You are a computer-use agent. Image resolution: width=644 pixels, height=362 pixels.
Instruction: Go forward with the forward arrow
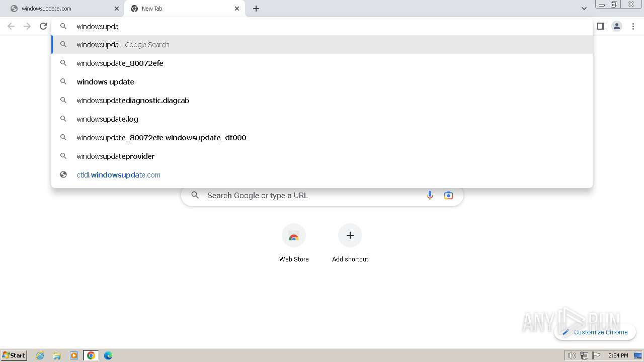(27, 26)
